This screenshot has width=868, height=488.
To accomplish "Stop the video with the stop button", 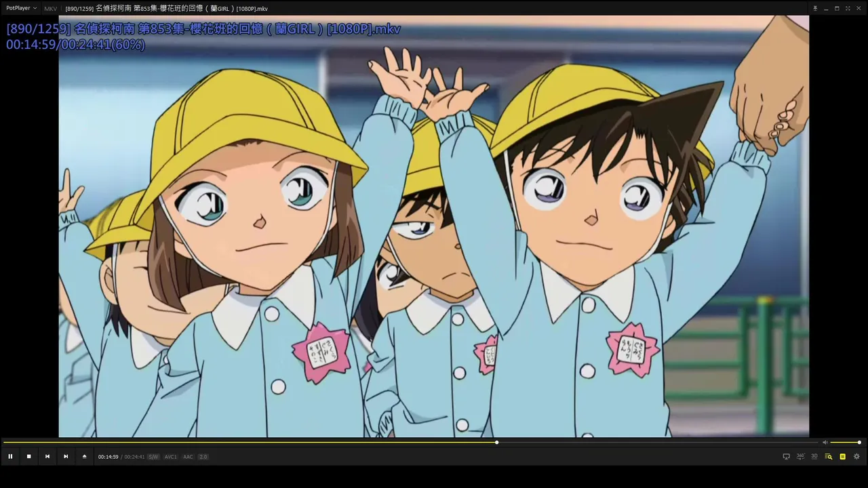I will pos(28,457).
